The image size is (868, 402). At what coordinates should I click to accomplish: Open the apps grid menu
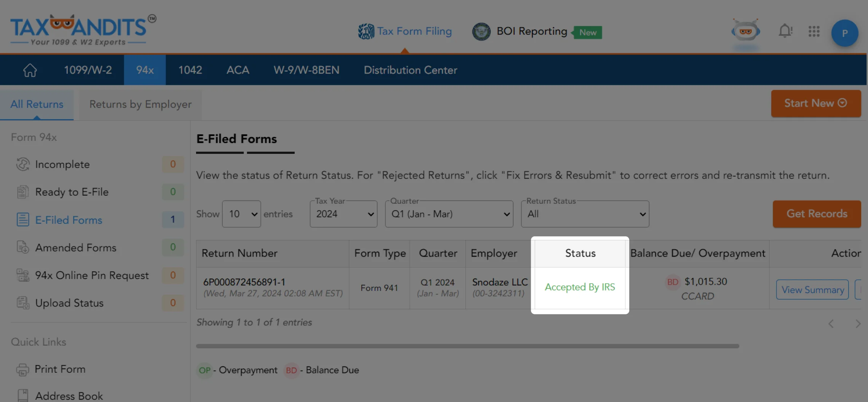814,31
